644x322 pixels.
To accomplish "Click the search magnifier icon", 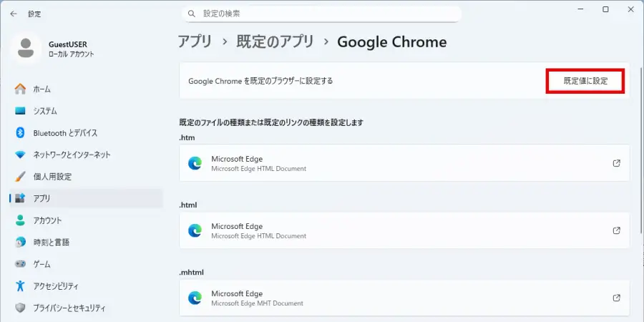I will coord(191,14).
